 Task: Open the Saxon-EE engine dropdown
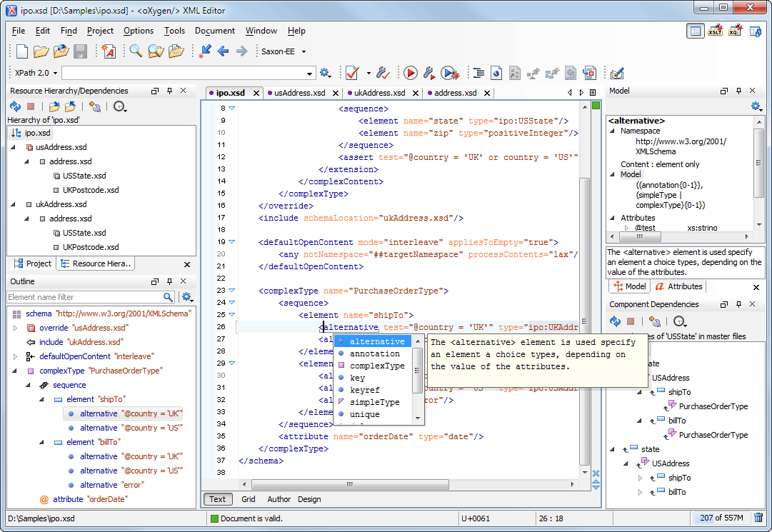click(304, 51)
